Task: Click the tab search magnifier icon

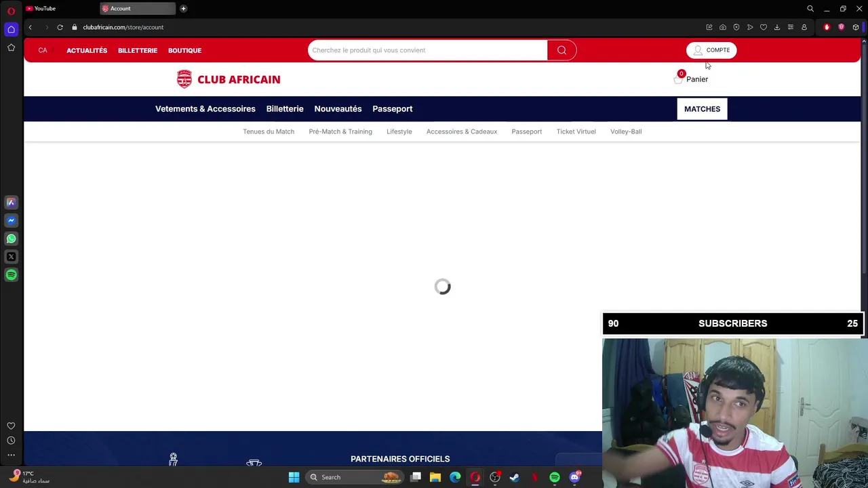Action: tap(810, 9)
